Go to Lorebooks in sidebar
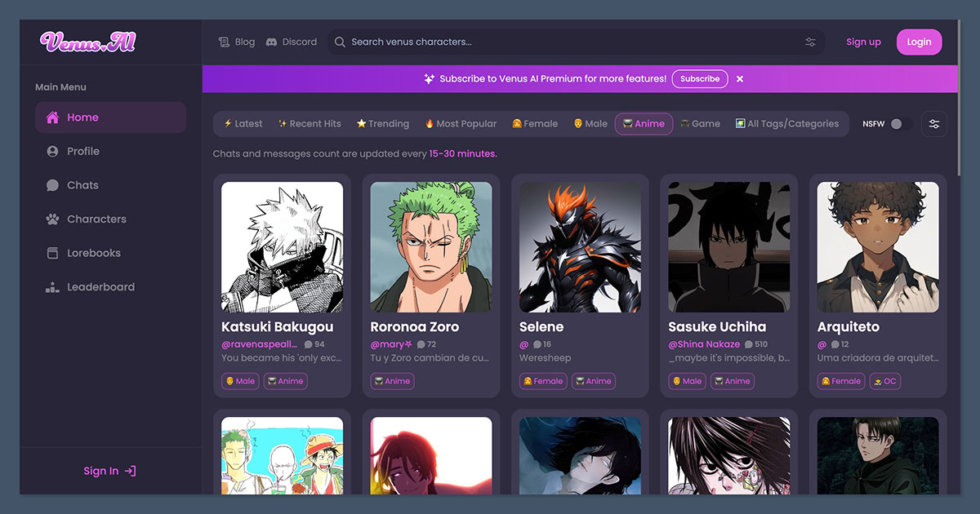 [93, 253]
